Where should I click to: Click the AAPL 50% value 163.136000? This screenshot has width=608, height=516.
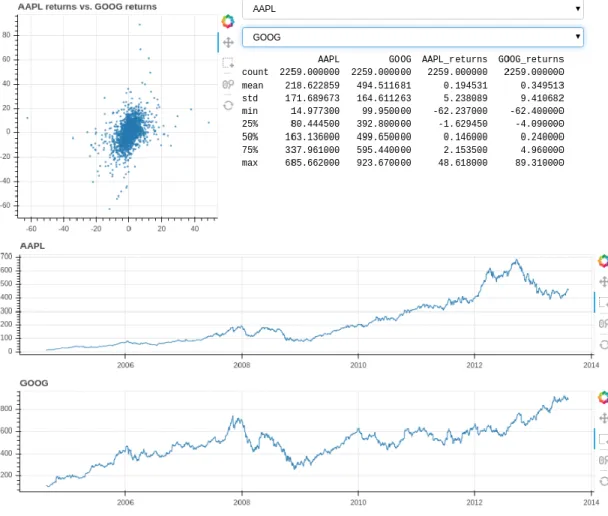pos(312,137)
